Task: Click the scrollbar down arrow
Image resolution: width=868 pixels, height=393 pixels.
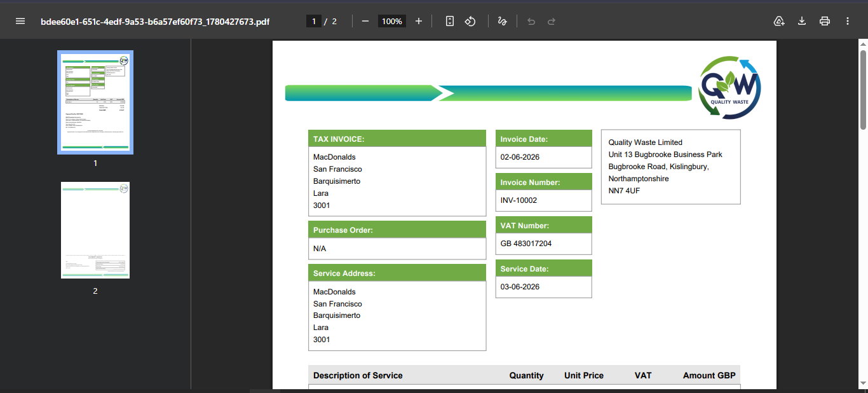Action: coord(863,383)
